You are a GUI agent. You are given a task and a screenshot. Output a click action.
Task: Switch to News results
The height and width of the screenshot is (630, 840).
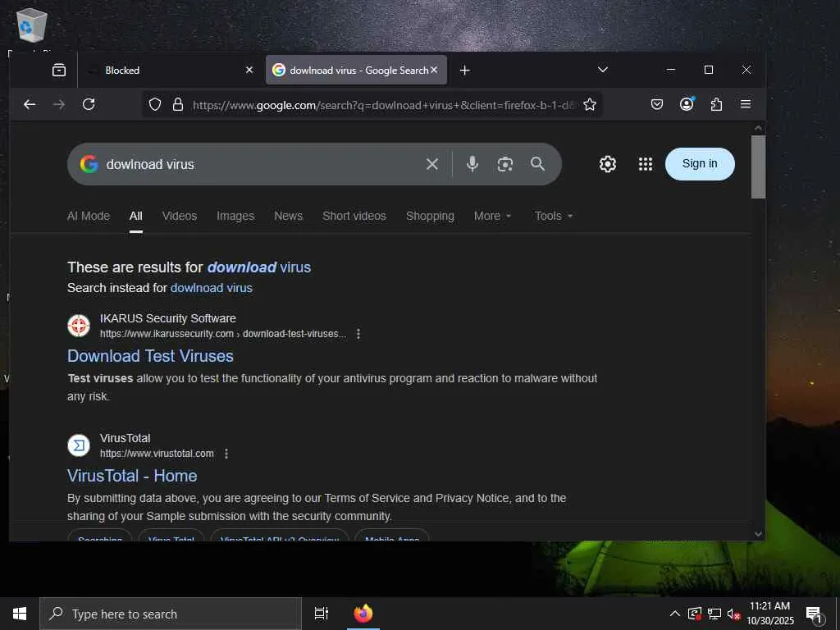[288, 216]
